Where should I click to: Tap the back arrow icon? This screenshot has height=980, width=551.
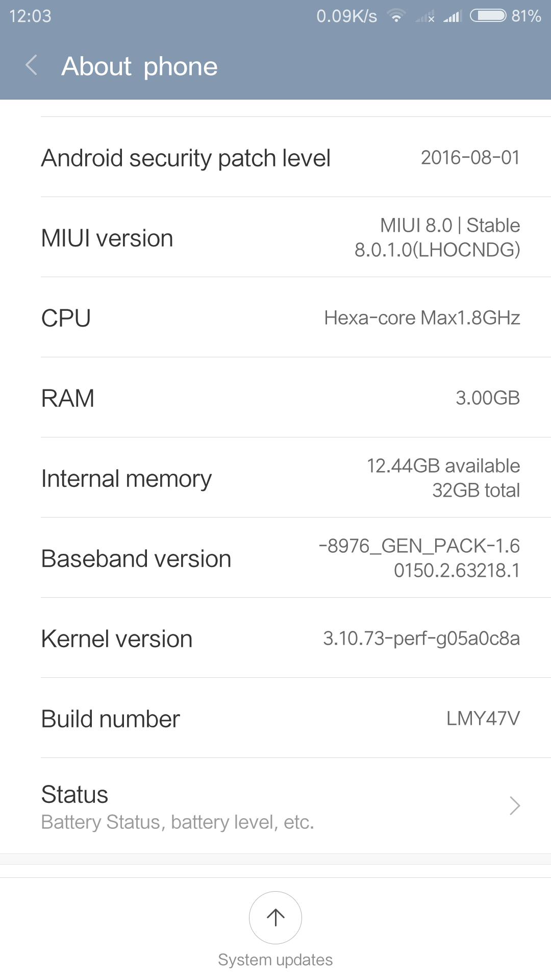click(32, 66)
